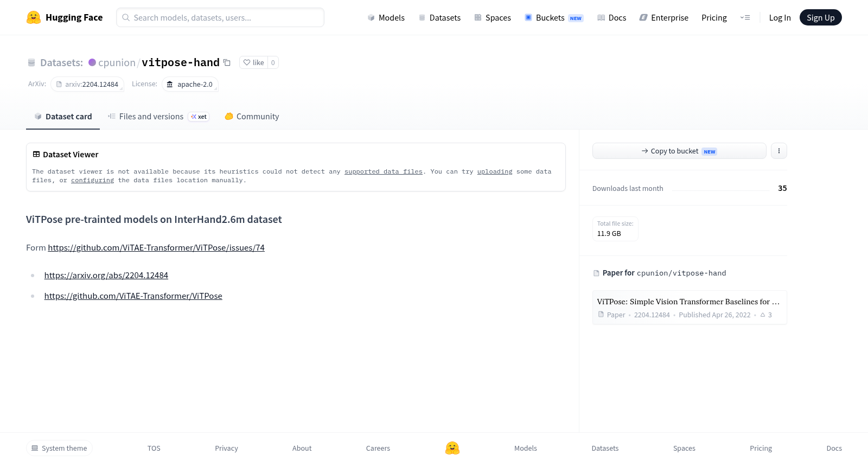Open About in the footer
Viewport: 868px width, 467px height.
pyautogui.click(x=302, y=448)
